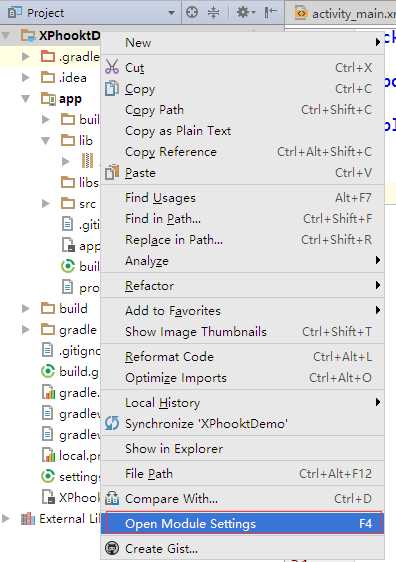Click the collapse all icon in Project toolbar

pos(214,13)
